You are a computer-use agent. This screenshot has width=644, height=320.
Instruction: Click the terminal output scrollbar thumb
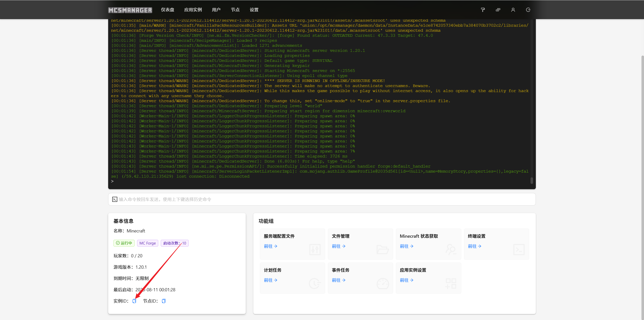(x=532, y=181)
